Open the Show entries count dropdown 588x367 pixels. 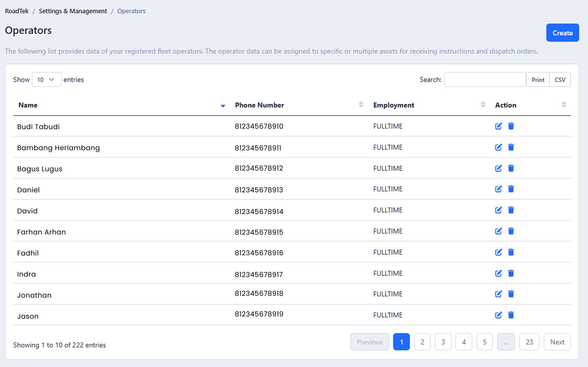(x=46, y=80)
